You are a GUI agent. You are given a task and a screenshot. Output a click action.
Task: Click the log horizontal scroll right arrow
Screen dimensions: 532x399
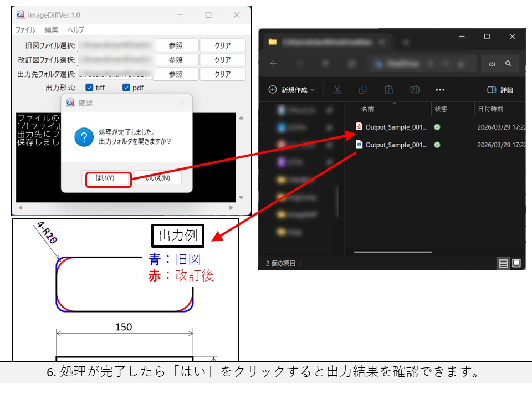pyautogui.click(x=231, y=208)
